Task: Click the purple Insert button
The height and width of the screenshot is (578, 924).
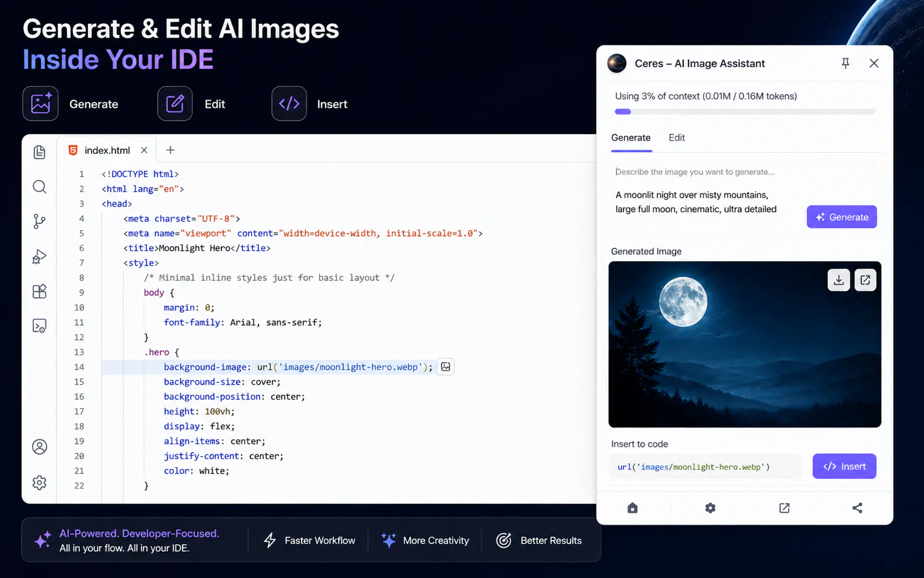Action: click(x=844, y=466)
